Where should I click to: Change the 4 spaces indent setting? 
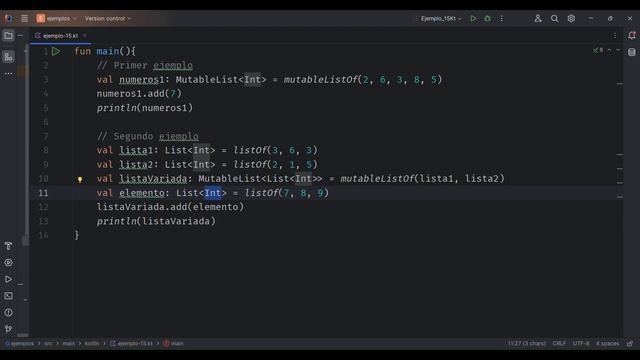click(x=607, y=343)
